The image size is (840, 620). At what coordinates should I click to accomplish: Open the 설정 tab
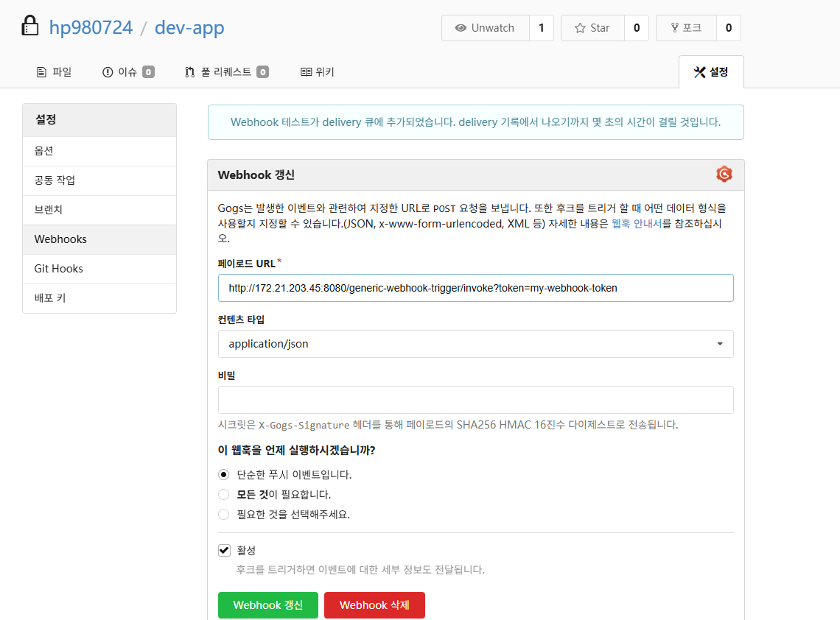coord(711,71)
